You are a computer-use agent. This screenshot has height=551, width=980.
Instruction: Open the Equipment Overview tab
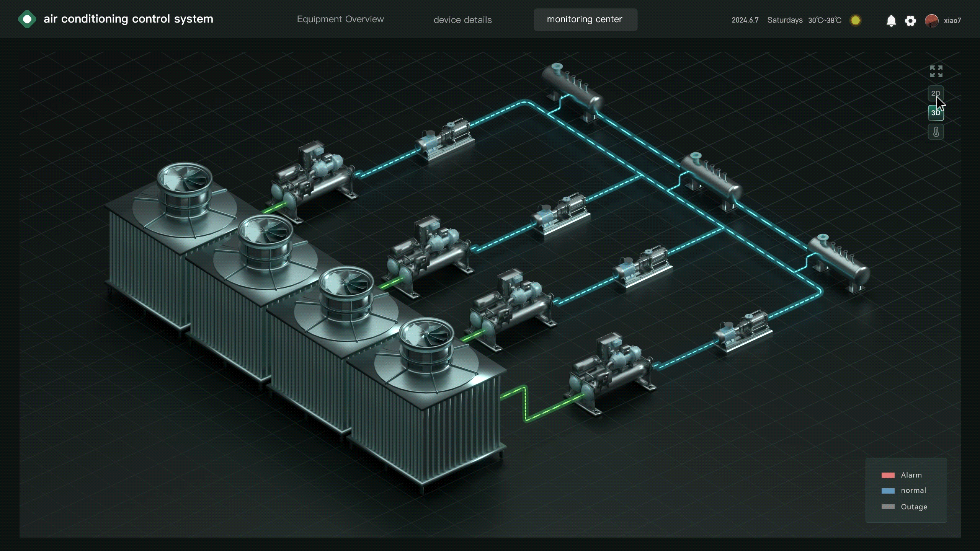340,19
